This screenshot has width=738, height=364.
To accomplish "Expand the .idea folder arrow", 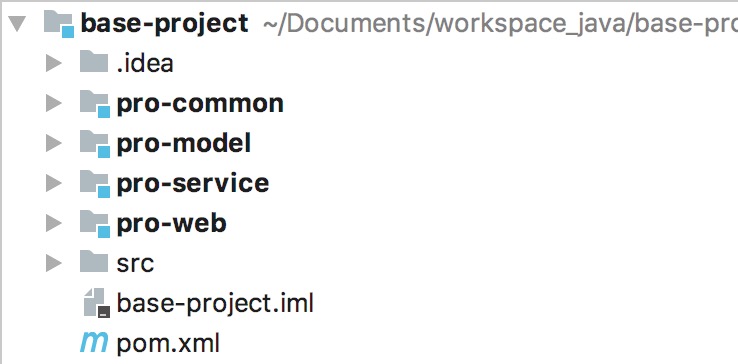I will (54, 63).
